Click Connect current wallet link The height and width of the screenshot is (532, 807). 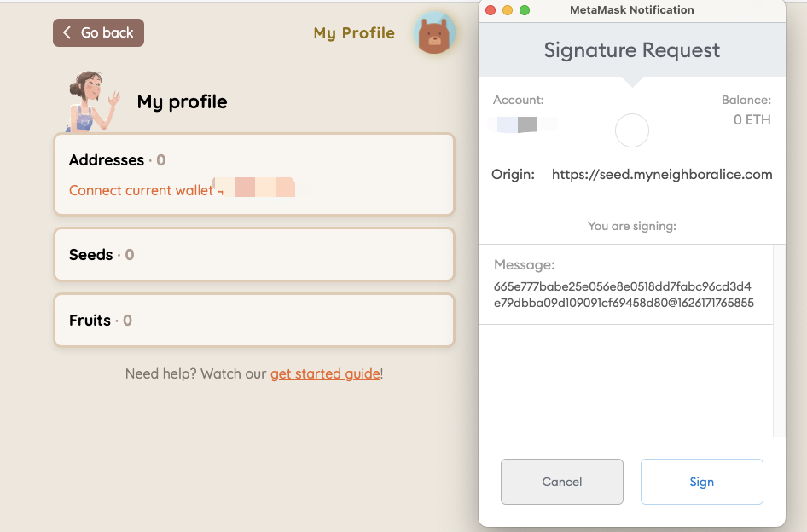click(x=141, y=190)
